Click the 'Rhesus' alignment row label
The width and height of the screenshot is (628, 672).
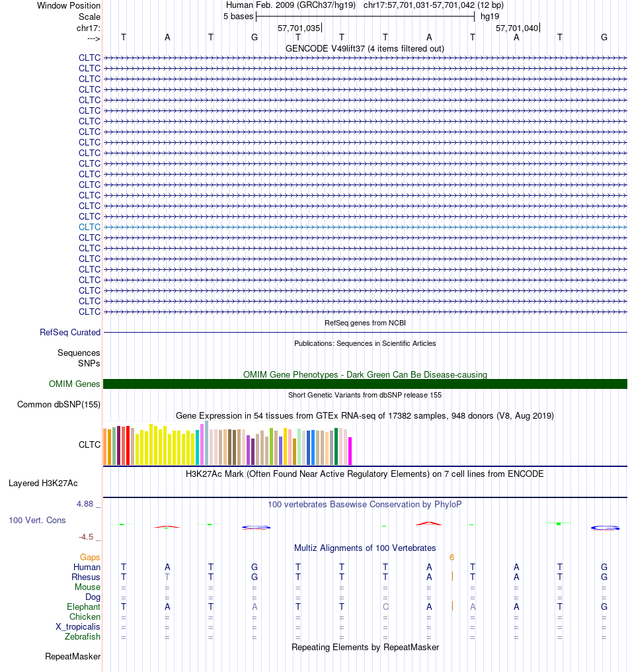tap(86, 577)
